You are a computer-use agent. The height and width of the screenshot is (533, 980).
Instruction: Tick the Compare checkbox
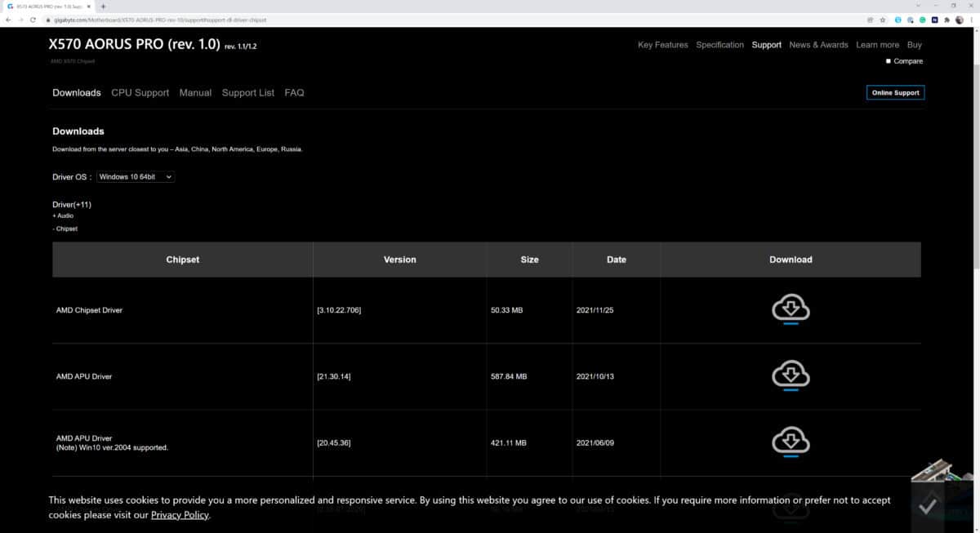tap(889, 61)
